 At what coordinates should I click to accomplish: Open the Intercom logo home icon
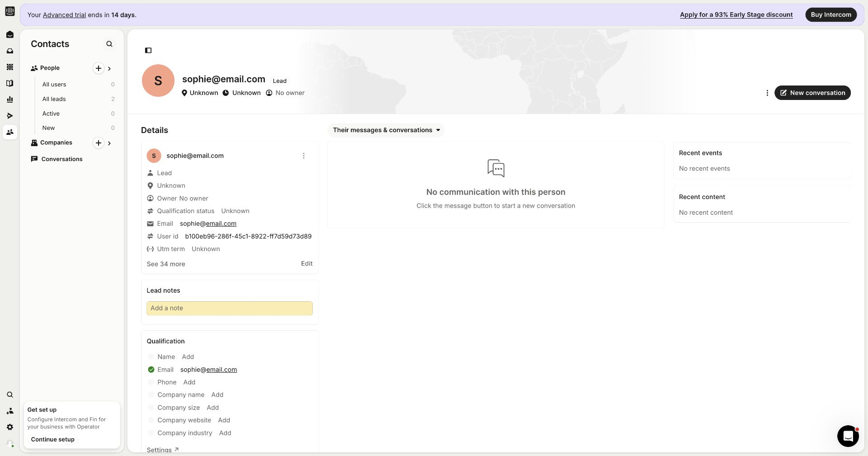pos(10,11)
